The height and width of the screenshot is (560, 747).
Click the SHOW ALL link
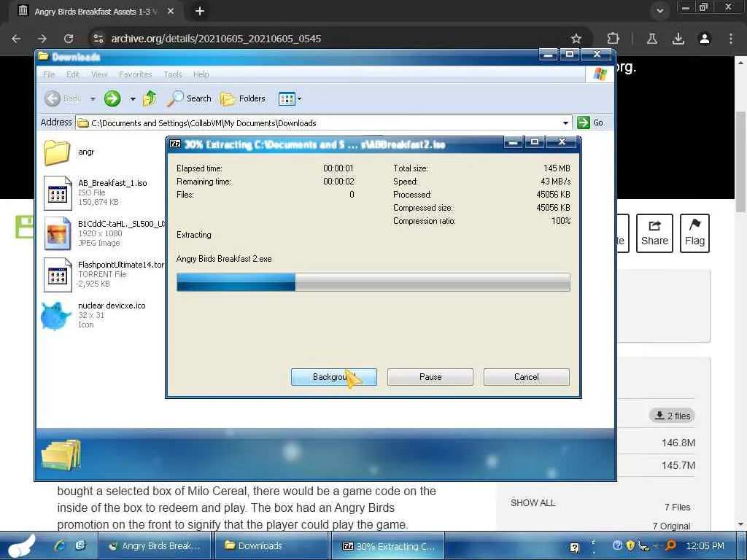533,503
